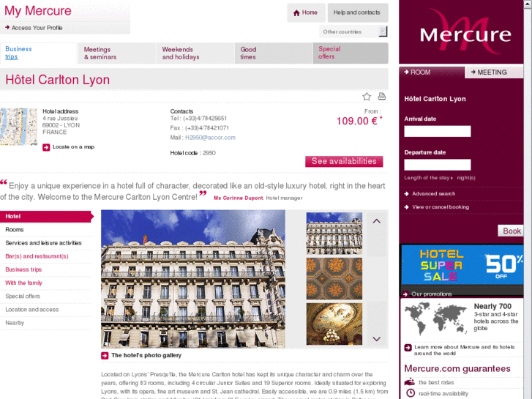This screenshot has height=399, width=532.
Task: Click the hotel's photo gallery arrow icon
Action: 105,356
